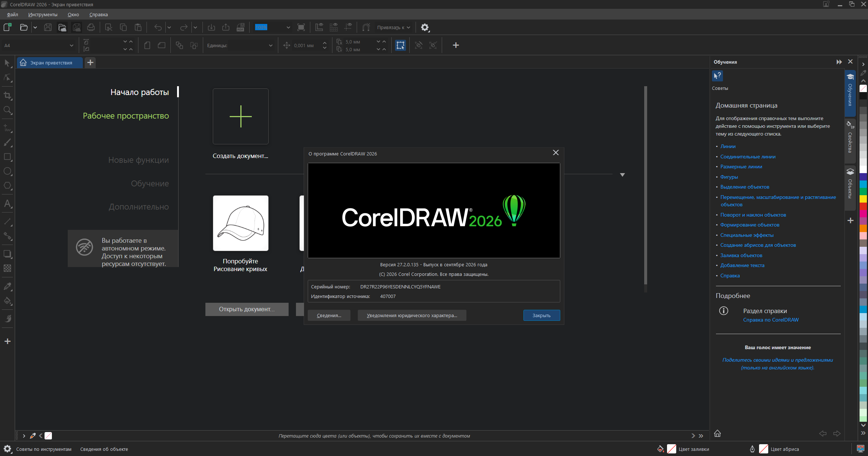This screenshot has width=868, height=456.
Task: Click the Undo arrow toolbar icon
Action: point(158,27)
